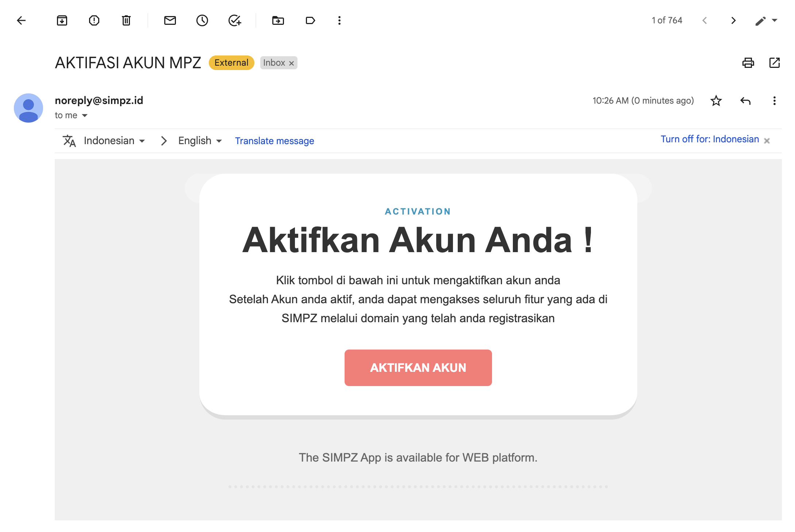The image size is (795, 532).
Task: Mark this email as unread
Action: (x=170, y=20)
